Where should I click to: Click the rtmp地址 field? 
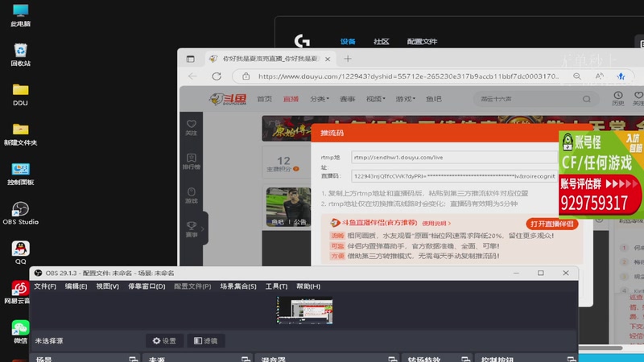click(454, 157)
